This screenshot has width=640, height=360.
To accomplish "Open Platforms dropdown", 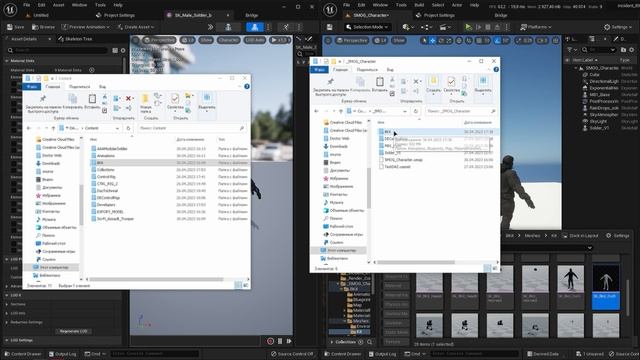I will 536,27.
